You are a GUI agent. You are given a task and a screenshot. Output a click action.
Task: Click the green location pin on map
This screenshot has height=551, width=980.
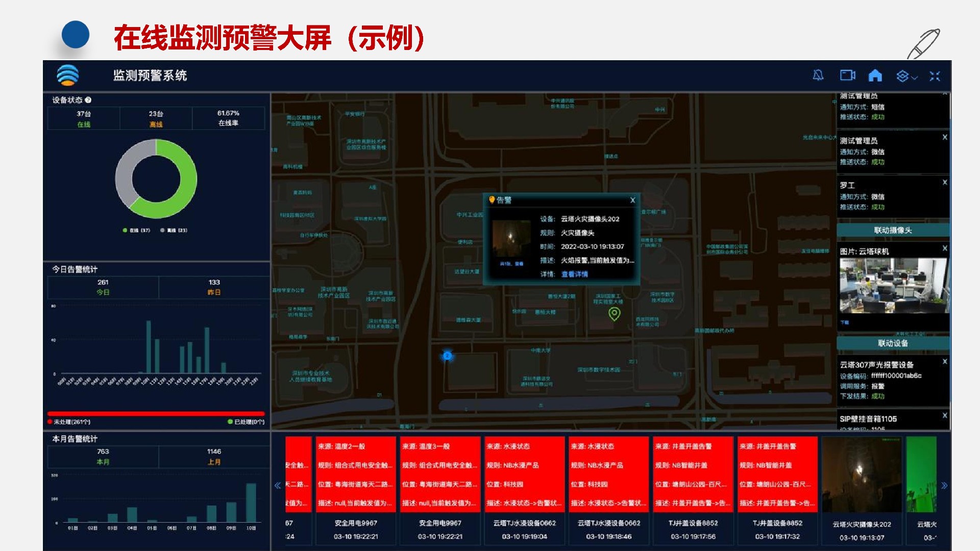pos(615,313)
